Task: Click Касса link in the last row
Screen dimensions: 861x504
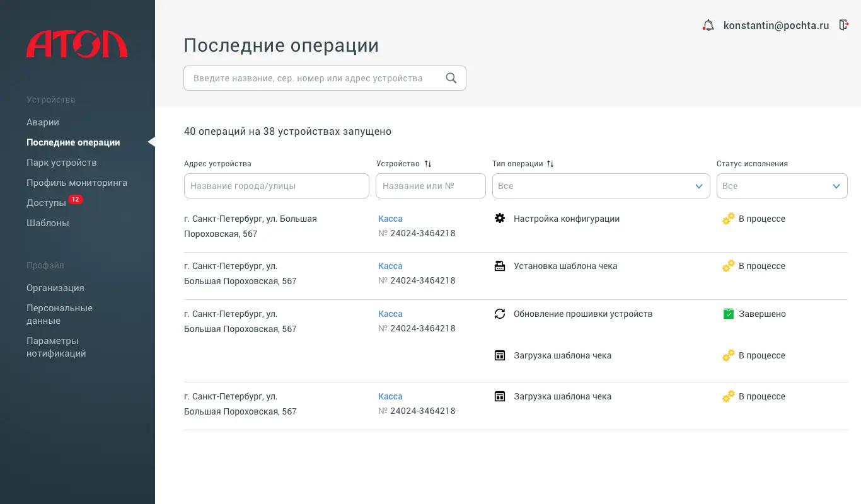Action: (390, 396)
